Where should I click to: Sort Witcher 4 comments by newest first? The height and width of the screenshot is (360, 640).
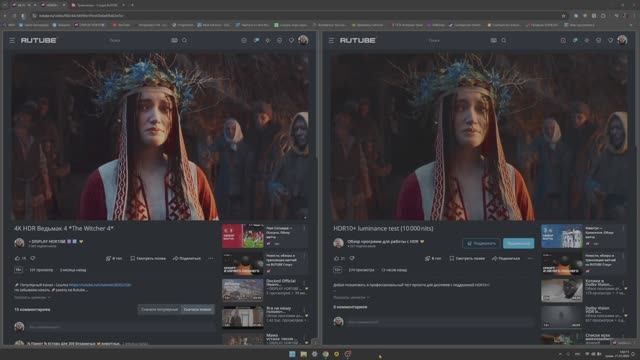point(198,309)
